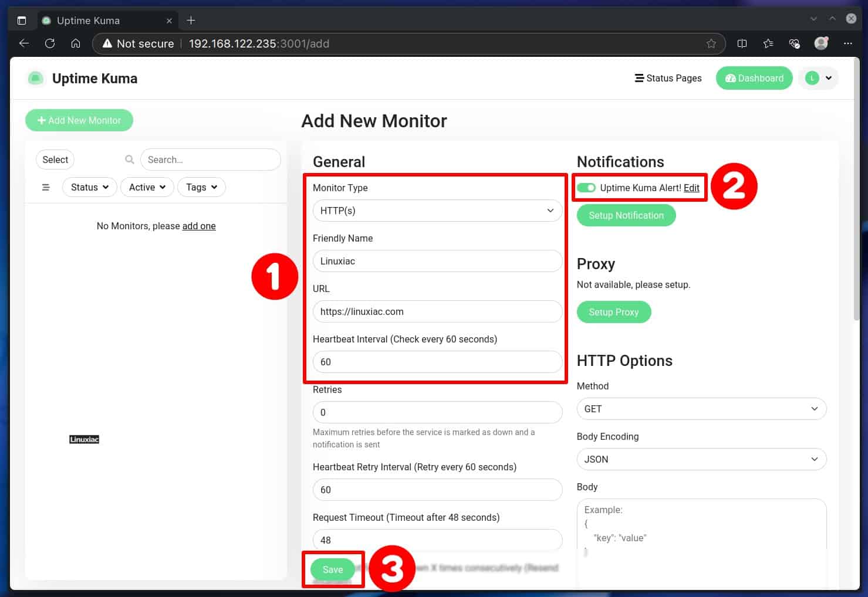Open the Monitor Type dropdown
Viewport: 868px width, 597px height.
click(x=437, y=210)
